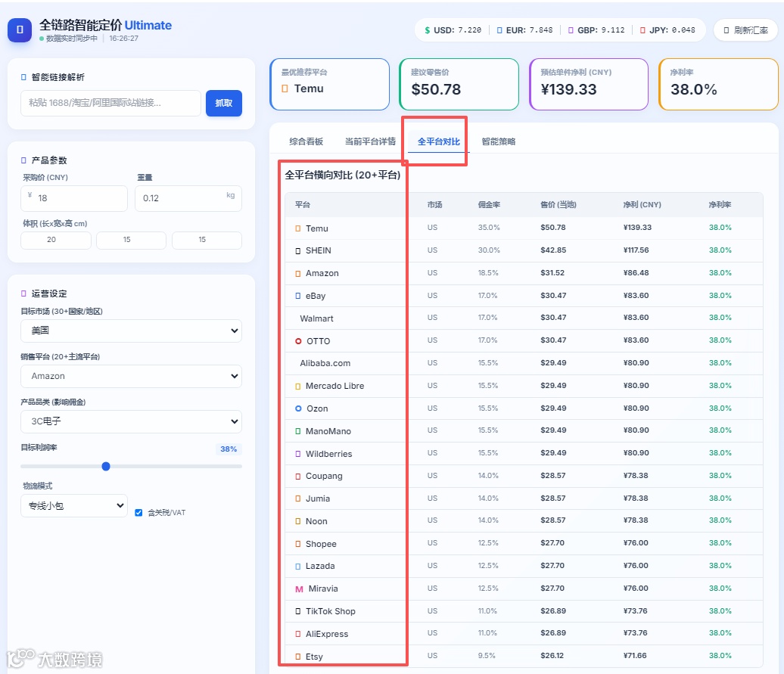Click the 9.5% commission in Etsy row

pyautogui.click(x=487, y=656)
